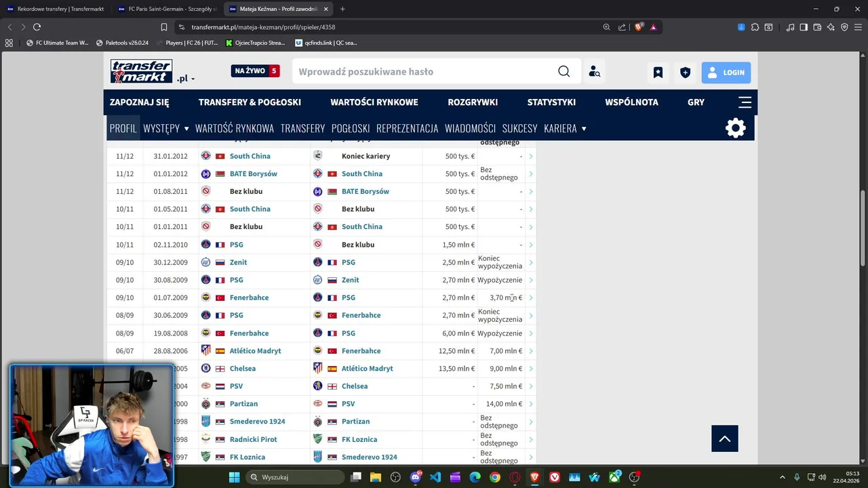Open WARTOŚCI RYNKOWE menu
868x488 pixels.
click(374, 102)
